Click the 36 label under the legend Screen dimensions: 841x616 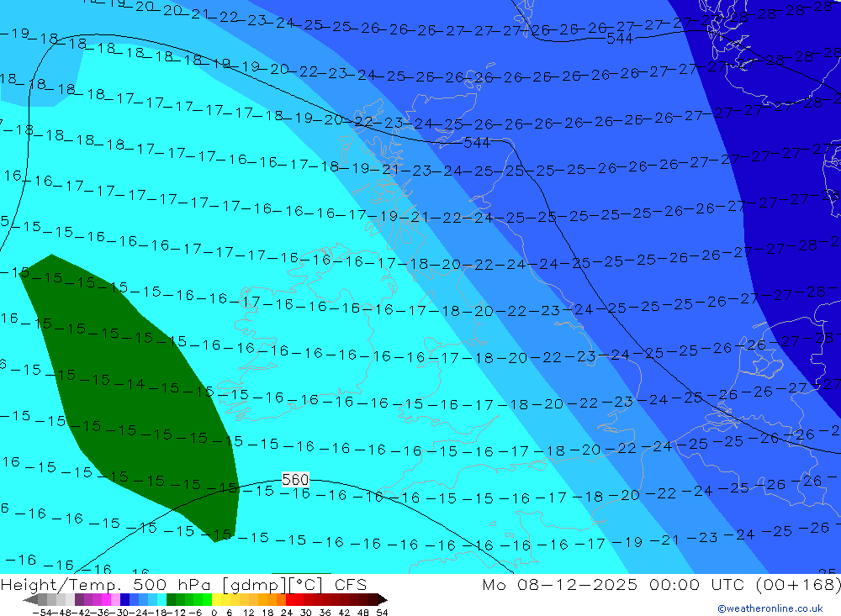[x=325, y=613]
